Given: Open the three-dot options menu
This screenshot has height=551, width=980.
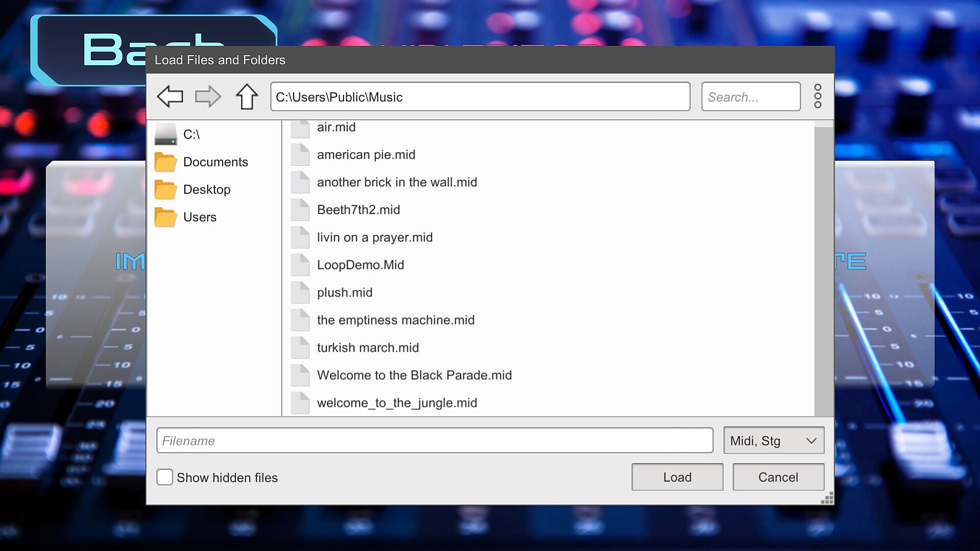Looking at the screenshot, I should pos(817,96).
